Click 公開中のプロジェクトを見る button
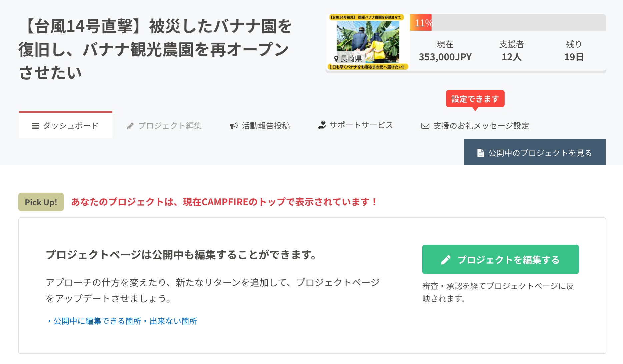This screenshot has width=623, height=364. 535,153
